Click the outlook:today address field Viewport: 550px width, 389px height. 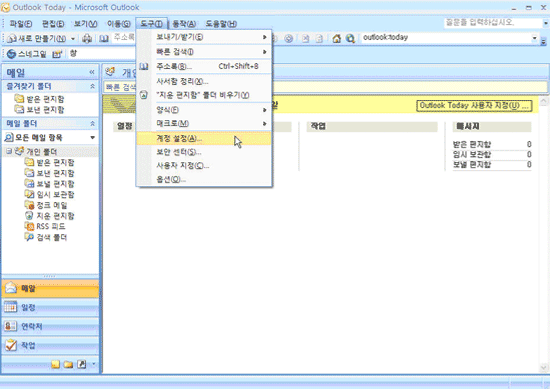point(446,38)
